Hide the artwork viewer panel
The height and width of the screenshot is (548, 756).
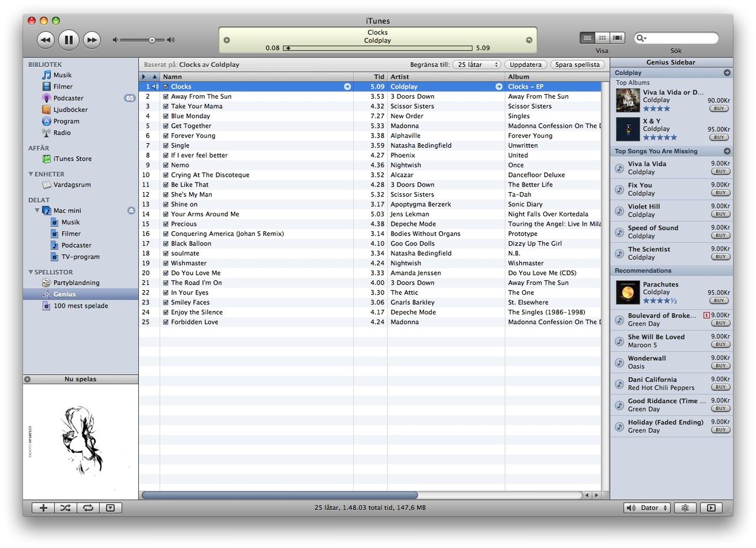point(110,508)
